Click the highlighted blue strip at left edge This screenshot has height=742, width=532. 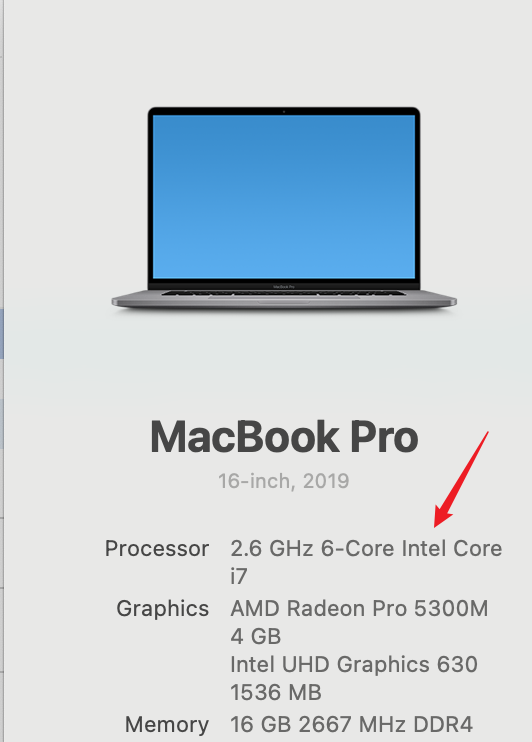(2, 334)
